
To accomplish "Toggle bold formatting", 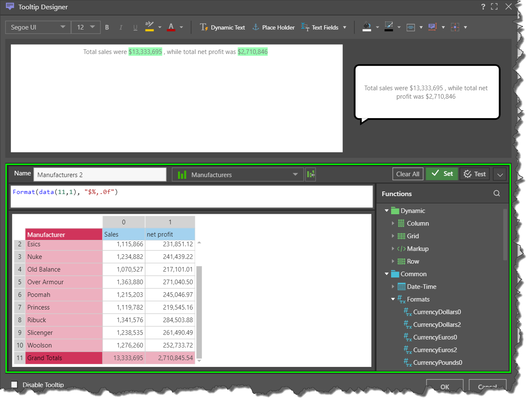I will click(x=107, y=27).
